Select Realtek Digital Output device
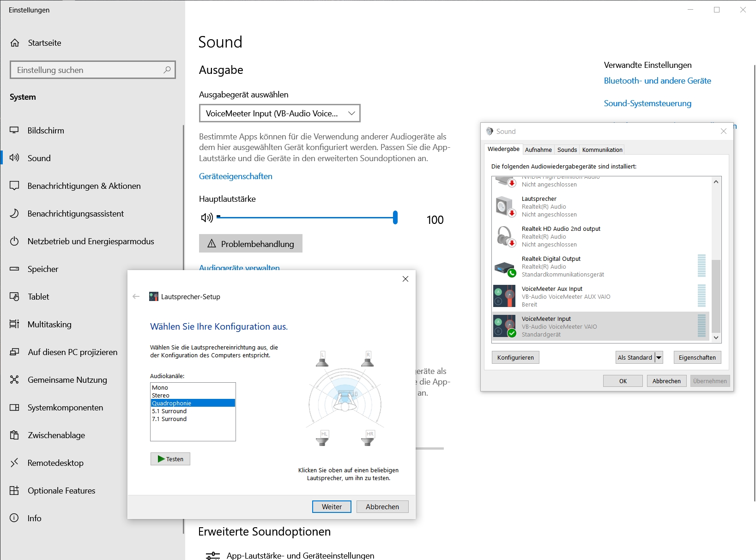The width and height of the screenshot is (756, 560). [x=601, y=267]
